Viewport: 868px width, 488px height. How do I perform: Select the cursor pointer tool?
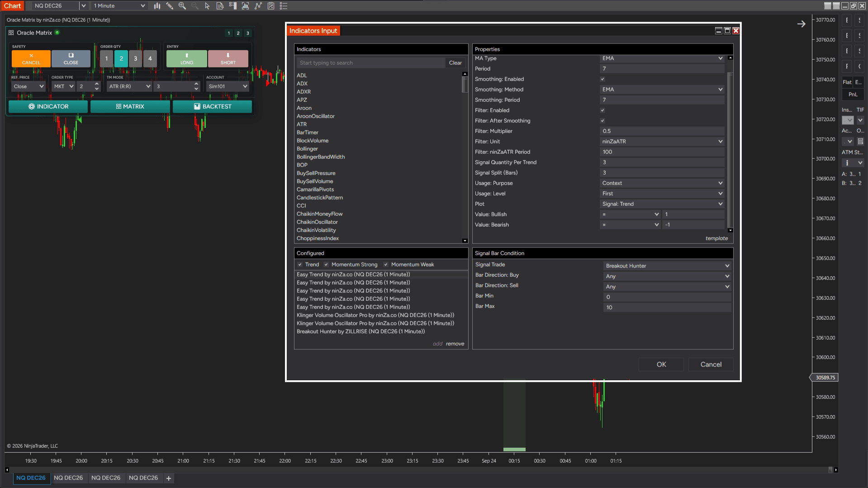tap(207, 6)
